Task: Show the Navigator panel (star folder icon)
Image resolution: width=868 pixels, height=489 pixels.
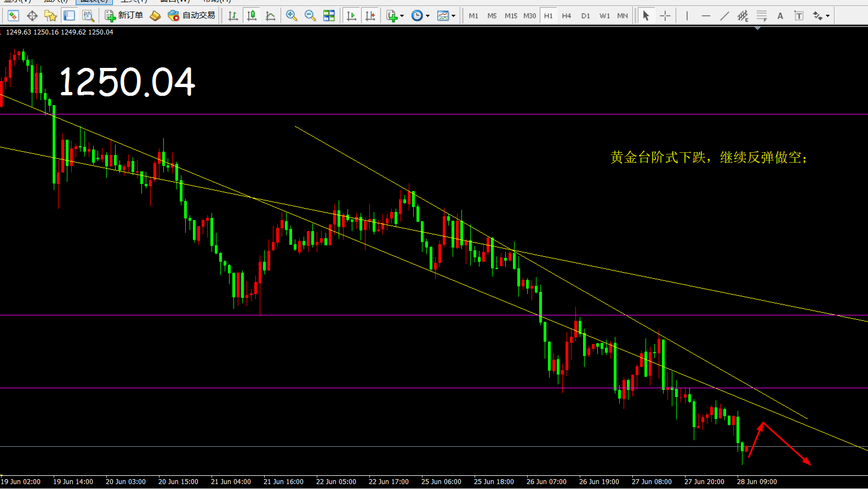Action: [x=50, y=16]
